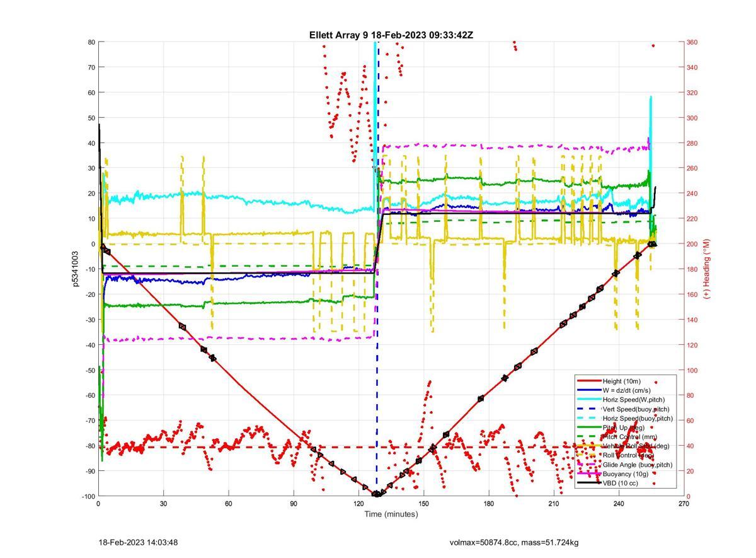This screenshot has height=558, width=756.
Task: Click left y-axis tick label "-20"
Action: point(89,294)
